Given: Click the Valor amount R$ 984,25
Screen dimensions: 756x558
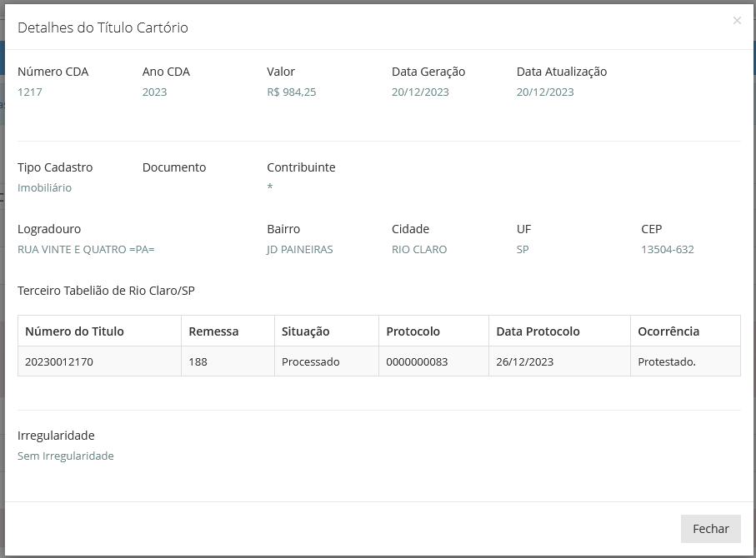Looking at the screenshot, I should (292, 92).
